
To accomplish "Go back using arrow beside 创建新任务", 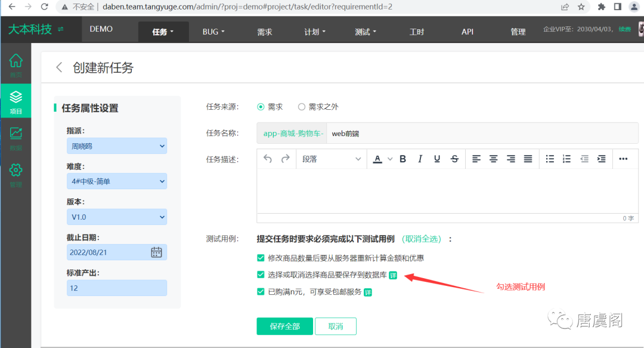I will click(59, 67).
